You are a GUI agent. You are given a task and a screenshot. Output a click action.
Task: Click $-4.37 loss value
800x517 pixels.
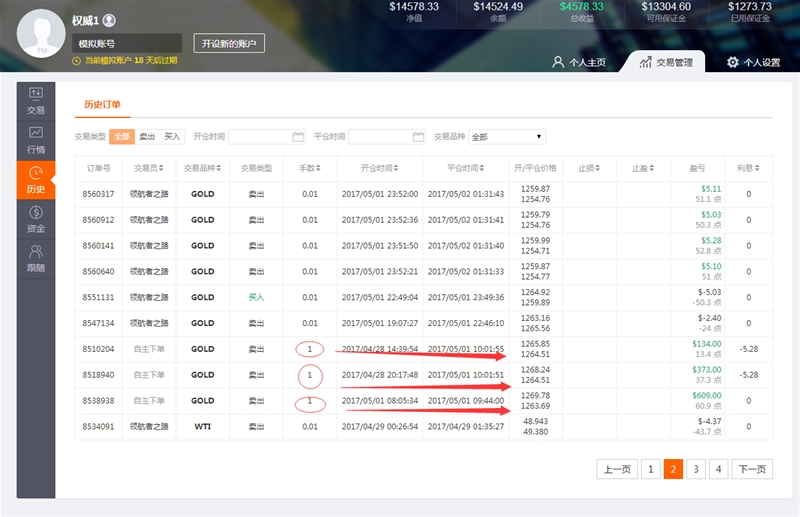[710, 422]
